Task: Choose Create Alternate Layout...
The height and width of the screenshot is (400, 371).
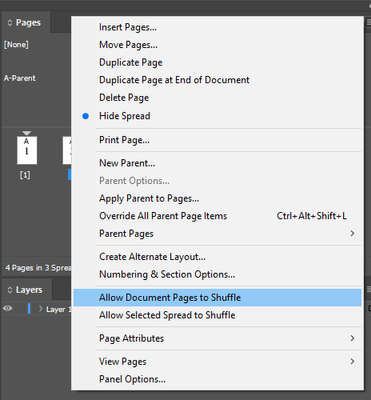Action: [x=217, y=257]
